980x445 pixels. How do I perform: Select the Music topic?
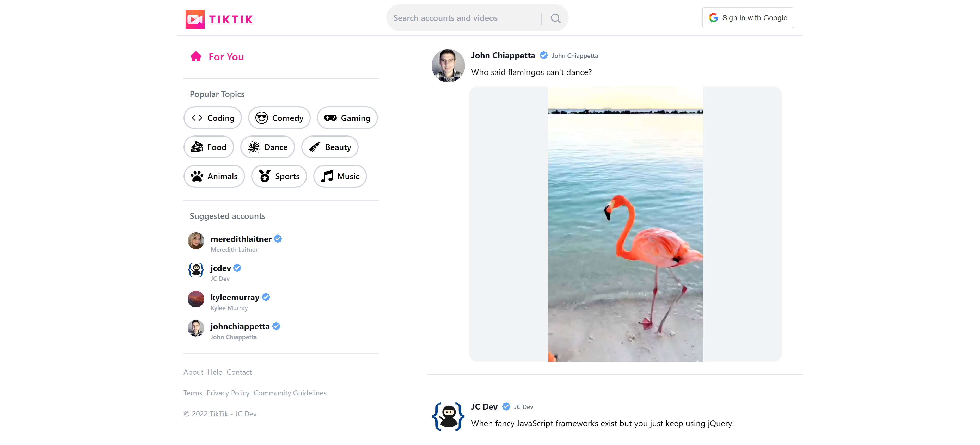(x=340, y=176)
